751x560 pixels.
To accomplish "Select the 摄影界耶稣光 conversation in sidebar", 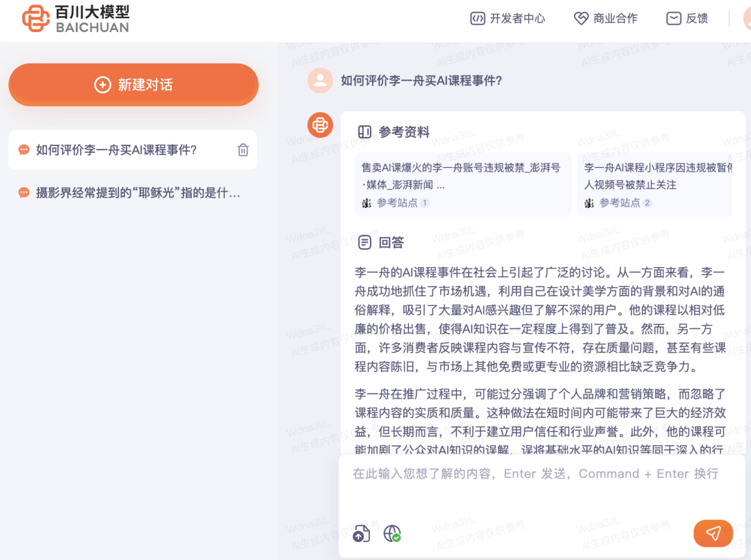I will 125,193.
